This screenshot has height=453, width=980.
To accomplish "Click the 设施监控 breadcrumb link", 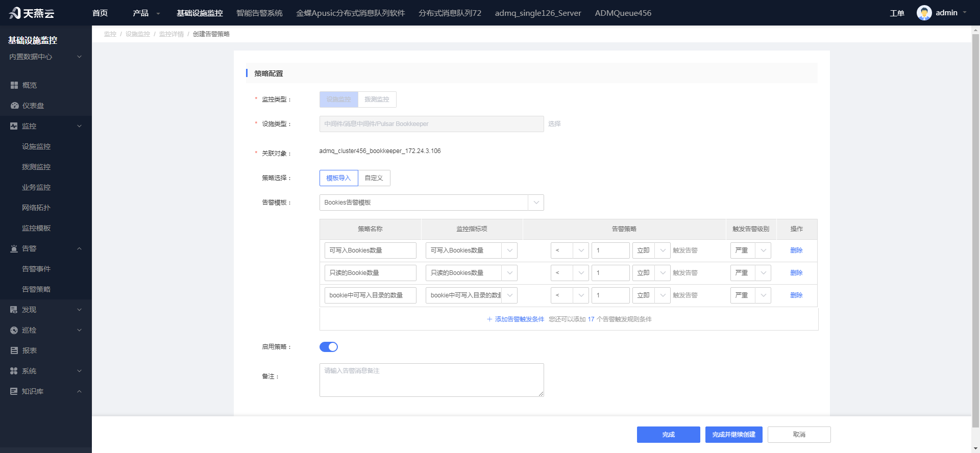I will pyautogui.click(x=138, y=34).
